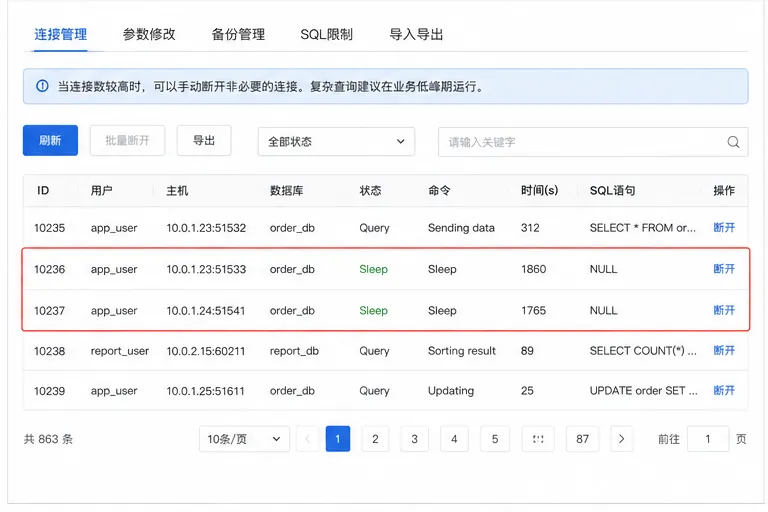Click the info icon in the notice banner

click(x=43, y=86)
